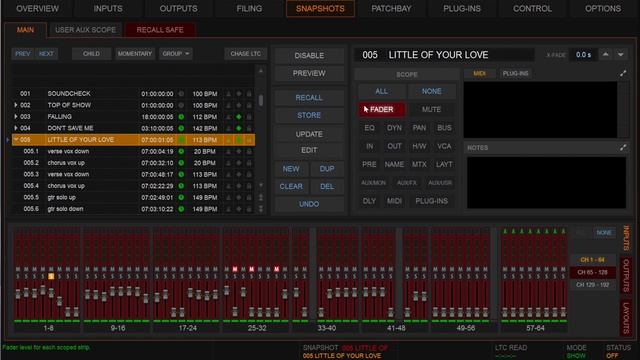Enable CHASE LTC
The height and width of the screenshot is (360, 640).
[x=245, y=53]
